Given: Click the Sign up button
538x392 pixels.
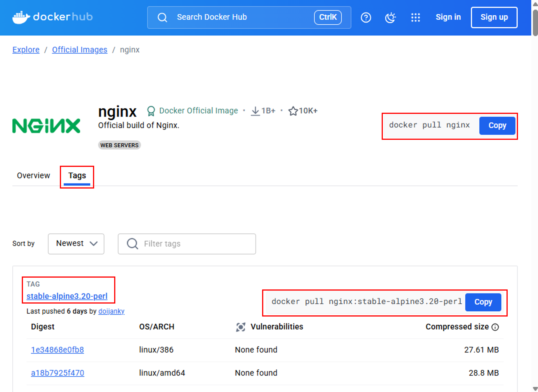Looking at the screenshot, I should [x=494, y=17].
